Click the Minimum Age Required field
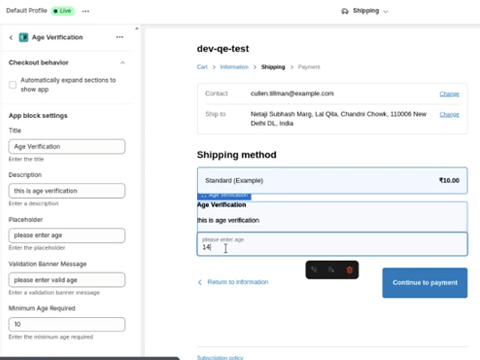This screenshot has width=480, height=360. (x=67, y=324)
